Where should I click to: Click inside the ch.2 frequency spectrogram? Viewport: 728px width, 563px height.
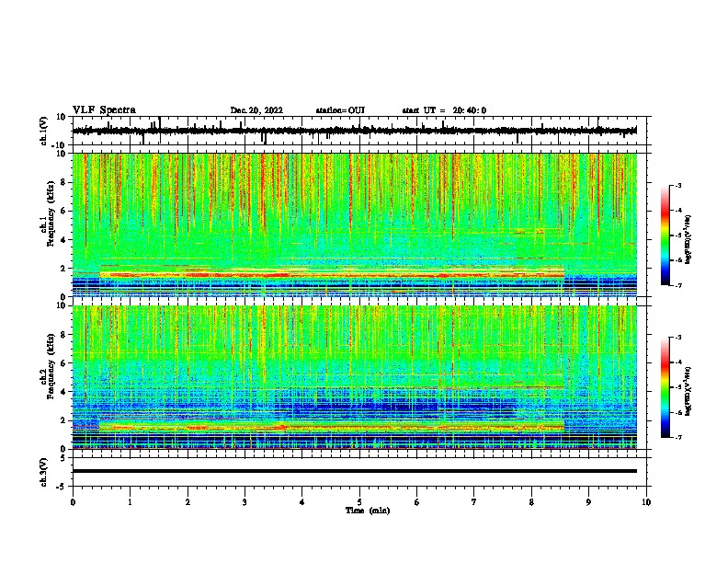pyautogui.click(x=355, y=377)
